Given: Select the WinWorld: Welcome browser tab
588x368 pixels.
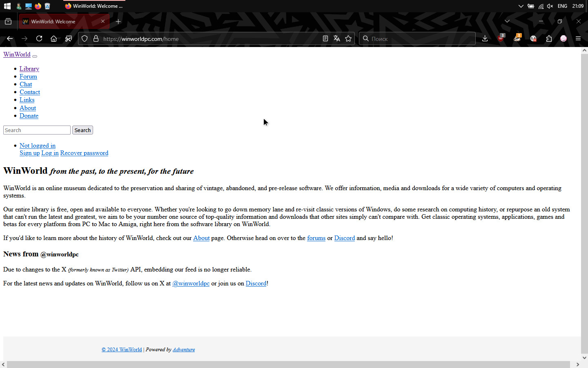Looking at the screenshot, I should coord(64,22).
